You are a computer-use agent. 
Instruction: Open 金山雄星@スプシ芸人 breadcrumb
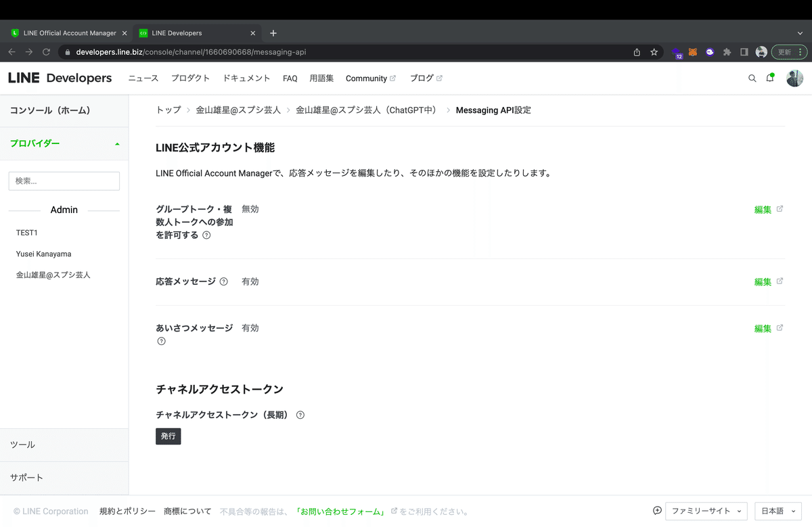238,110
